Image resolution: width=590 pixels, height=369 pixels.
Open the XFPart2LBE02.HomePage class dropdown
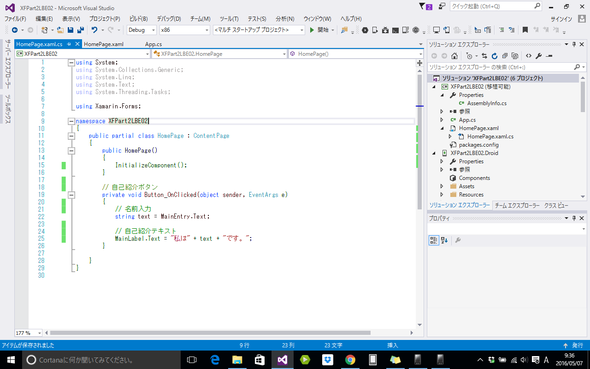(x=220, y=54)
